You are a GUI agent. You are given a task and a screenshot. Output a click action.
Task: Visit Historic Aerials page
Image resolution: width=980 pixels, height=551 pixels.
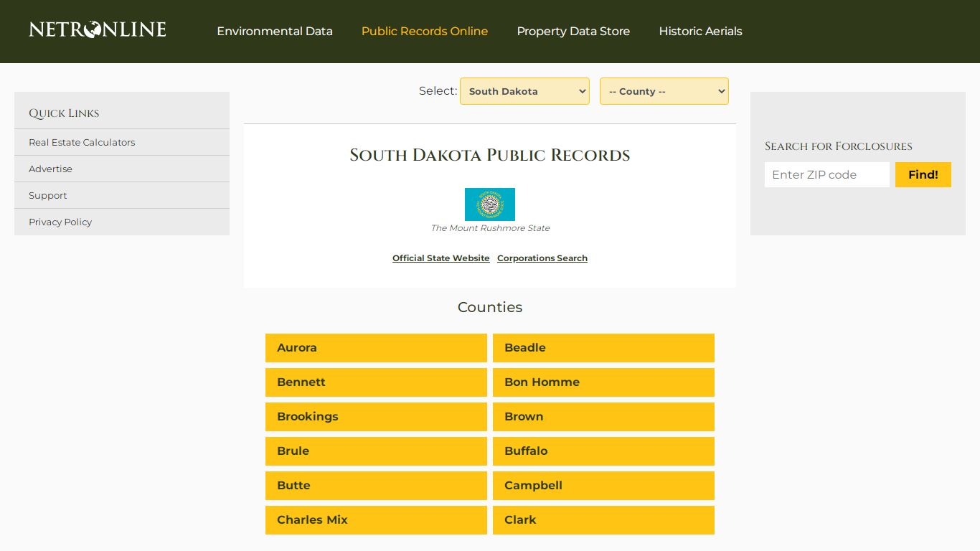(700, 31)
